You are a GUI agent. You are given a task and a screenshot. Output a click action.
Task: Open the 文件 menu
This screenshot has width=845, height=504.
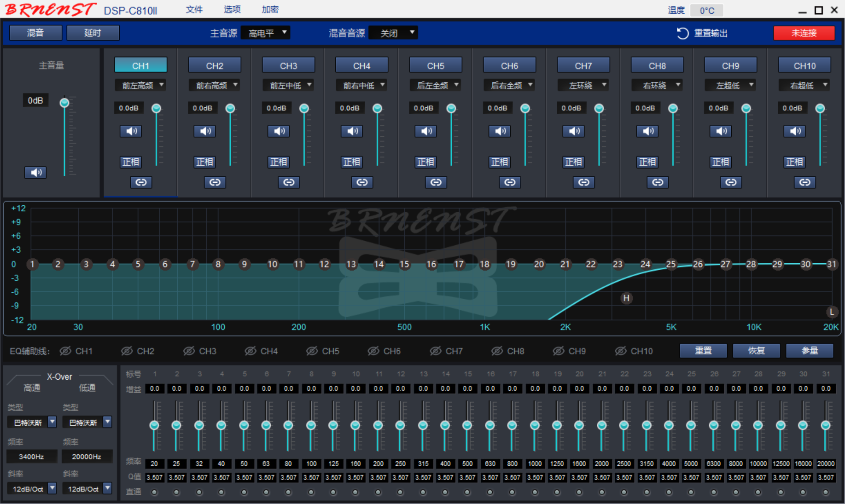click(x=194, y=10)
